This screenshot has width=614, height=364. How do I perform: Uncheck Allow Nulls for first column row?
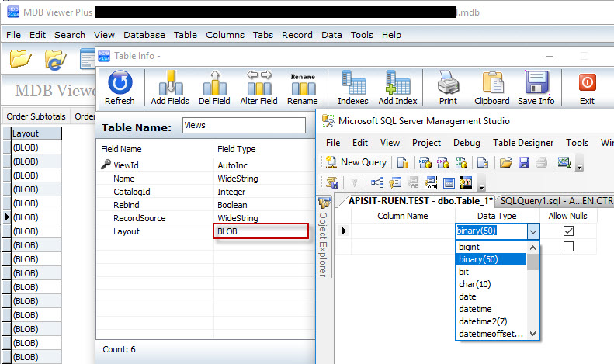[x=568, y=231]
